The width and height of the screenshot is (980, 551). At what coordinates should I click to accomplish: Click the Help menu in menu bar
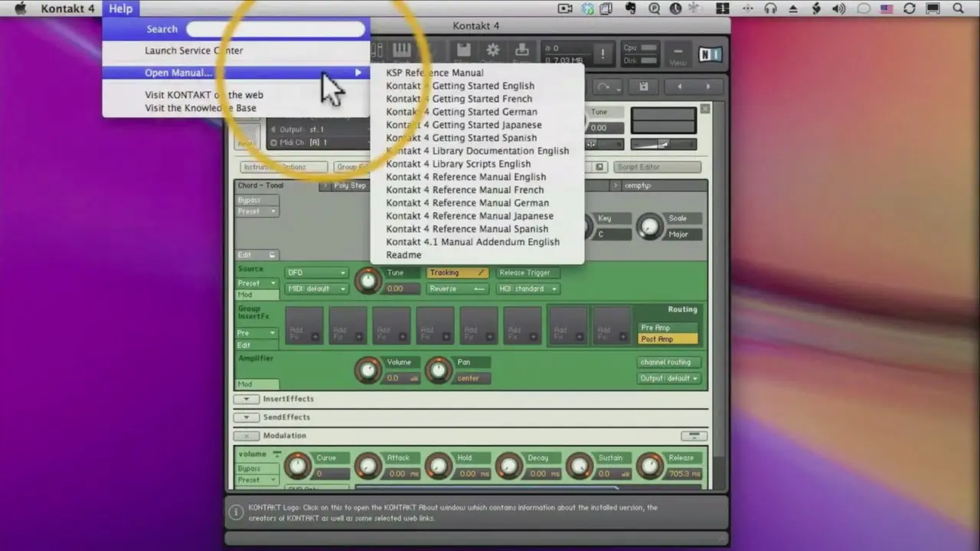[x=121, y=8]
